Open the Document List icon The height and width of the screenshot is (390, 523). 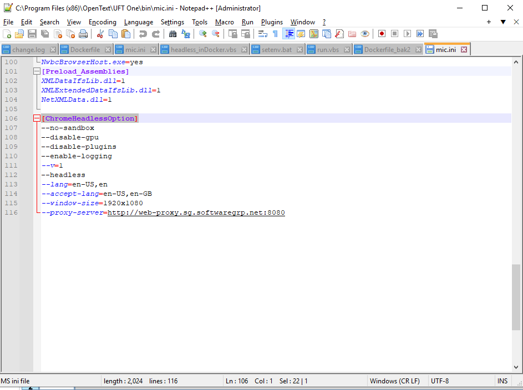pyautogui.click(x=327, y=34)
